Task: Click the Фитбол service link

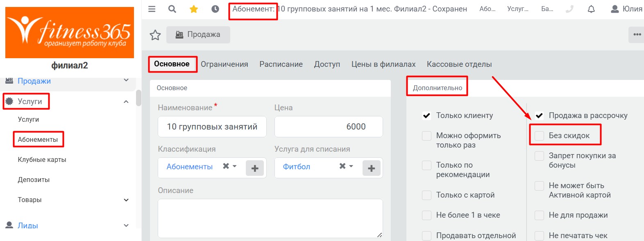Action: point(297,167)
